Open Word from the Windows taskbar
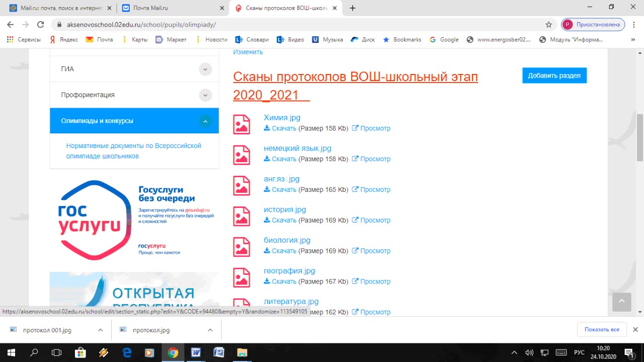 pyautogui.click(x=196, y=352)
